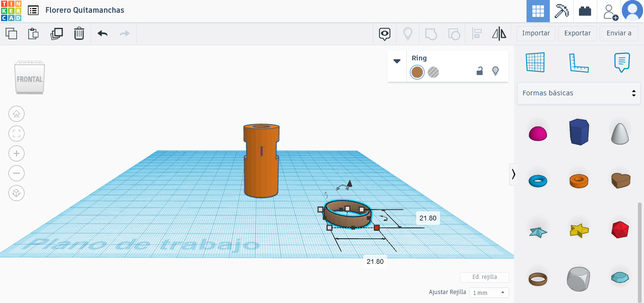Click the Enviar a button
644x303 pixels.
click(619, 33)
